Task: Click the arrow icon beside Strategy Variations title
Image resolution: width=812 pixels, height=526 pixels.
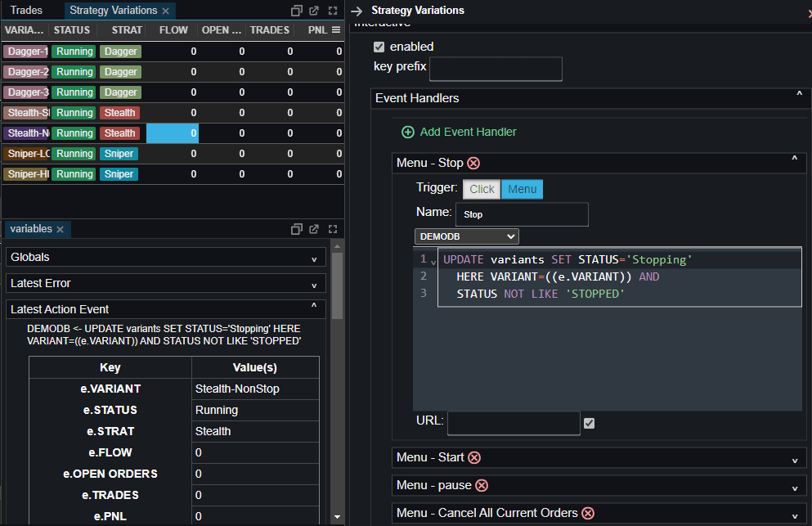Action: (x=357, y=11)
